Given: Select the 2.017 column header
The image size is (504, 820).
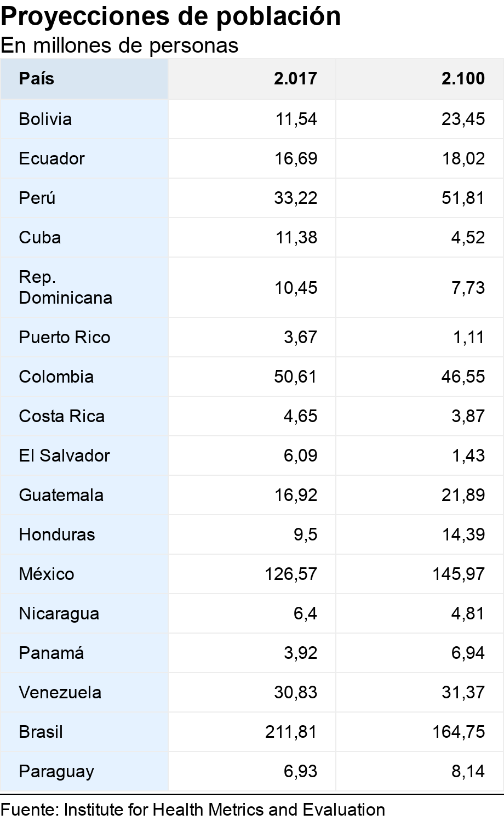Looking at the screenshot, I should click(295, 78).
